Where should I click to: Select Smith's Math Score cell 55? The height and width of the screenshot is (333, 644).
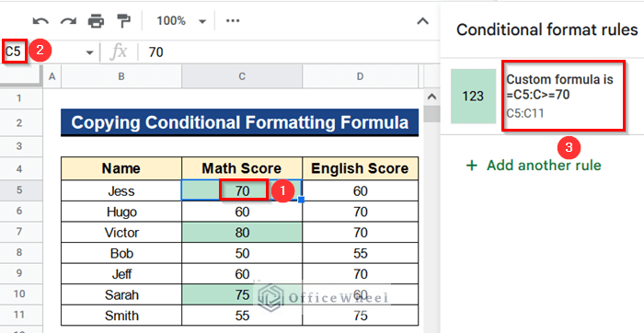(x=242, y=316)
